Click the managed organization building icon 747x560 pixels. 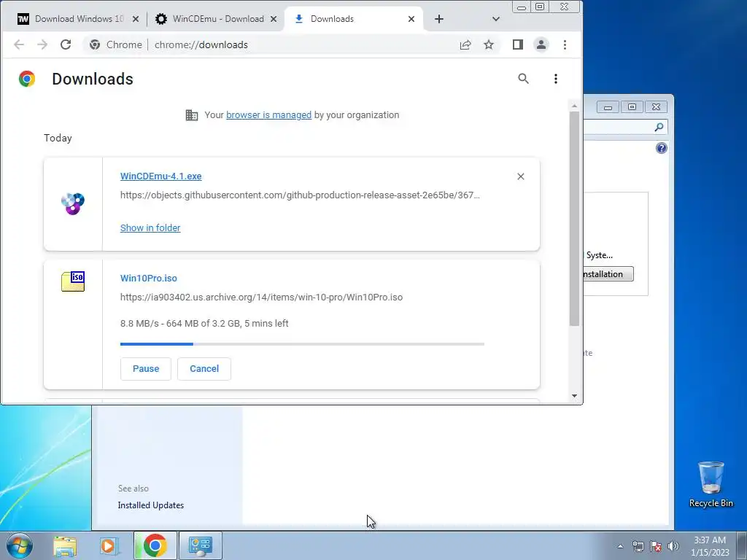[192, 115]
